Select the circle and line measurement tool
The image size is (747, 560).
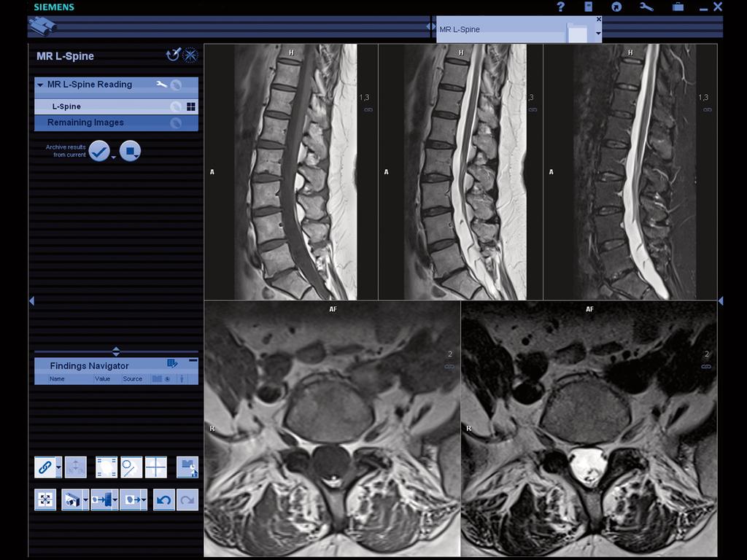click(x=131, y=467)
